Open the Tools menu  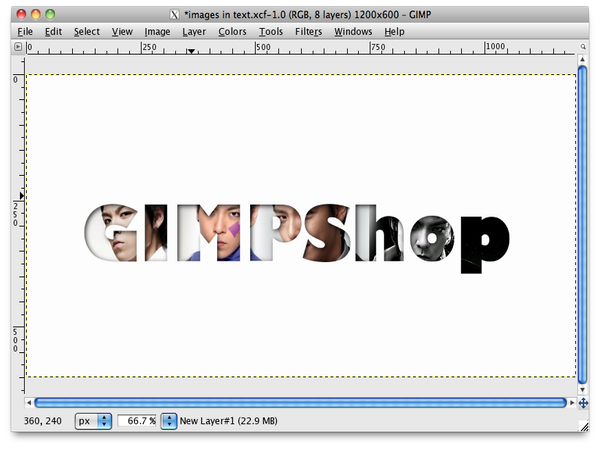click(271, 31)
